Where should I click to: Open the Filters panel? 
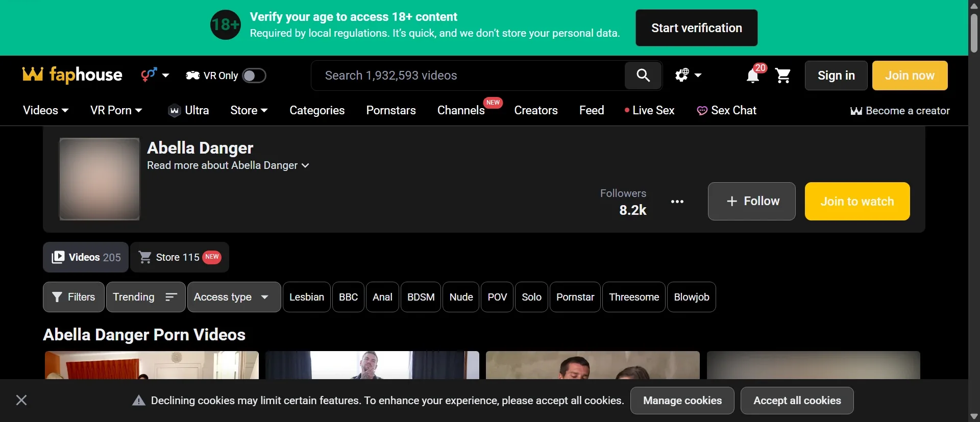point(73,297)
